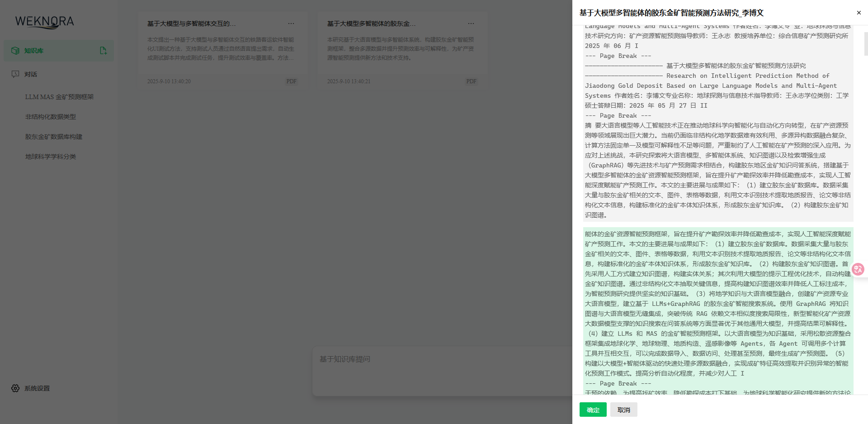Click the WeKnora logo
Image resolution: width=868 pixels, height=424 pixels.
[44, 22]
